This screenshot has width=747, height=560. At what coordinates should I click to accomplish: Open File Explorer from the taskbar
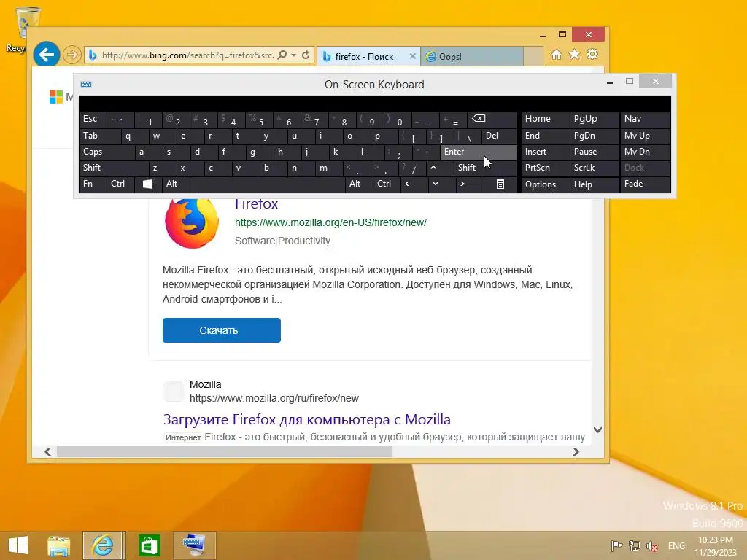pos(58,545)
